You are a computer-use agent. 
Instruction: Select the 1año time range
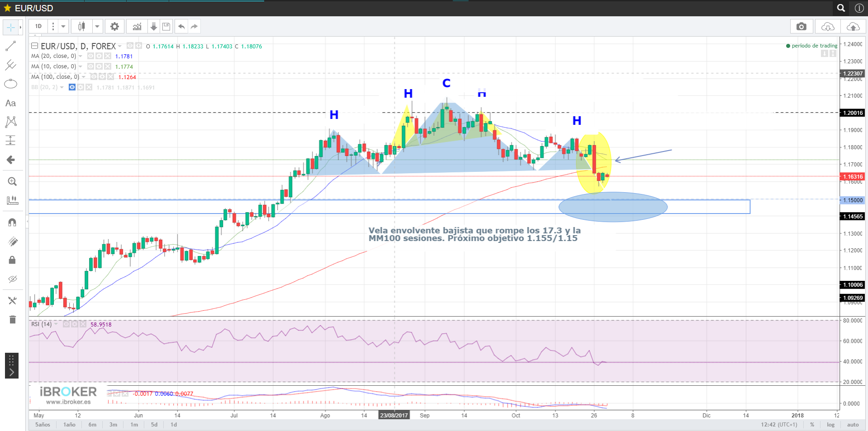pyautogui.click(x=69, y=425)
